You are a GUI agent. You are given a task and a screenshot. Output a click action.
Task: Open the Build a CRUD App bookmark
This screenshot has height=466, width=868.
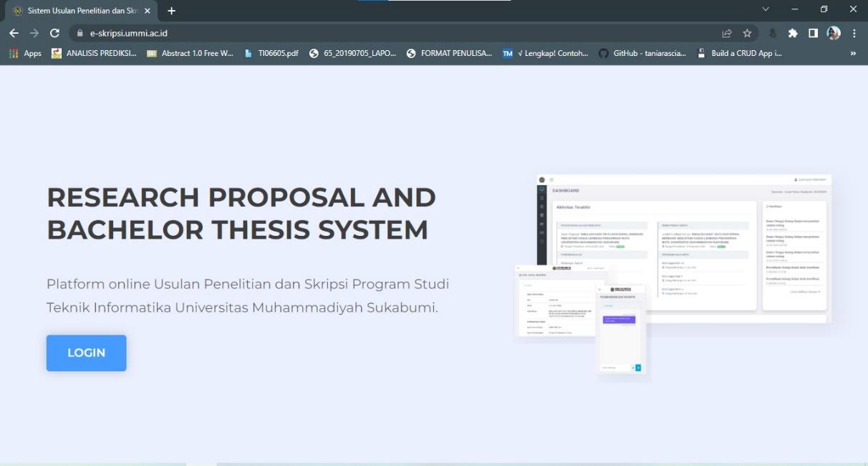click(x=739, y=53)
